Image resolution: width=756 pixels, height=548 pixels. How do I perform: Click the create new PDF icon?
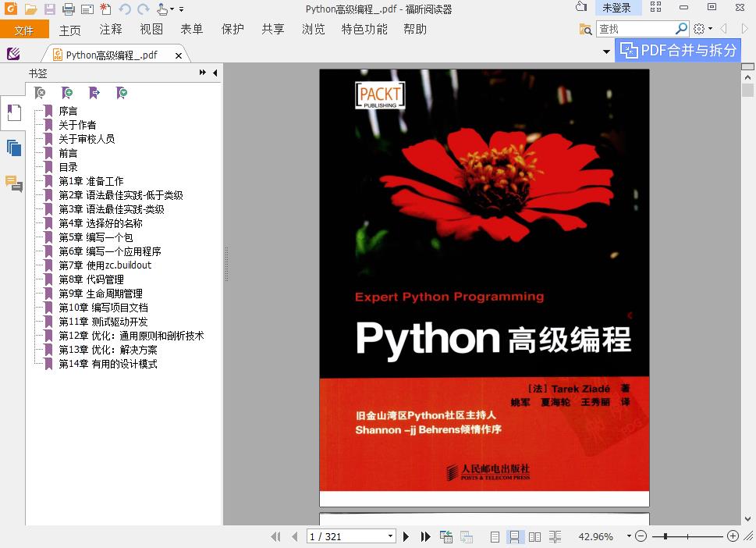tap(105, 9)
